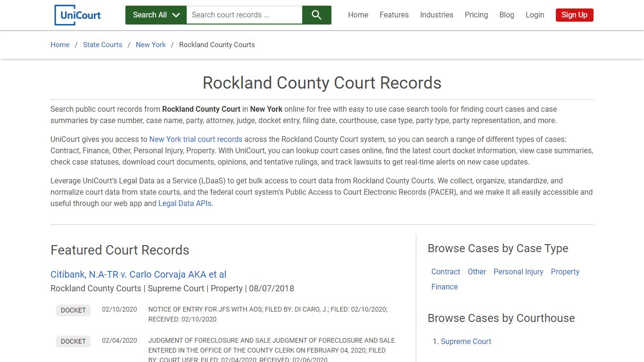Image resolution: width=644 pixels, height=362 pixels.
Task: Click the case details line showing 08/07/2018
Action: click(x=172, y=288)
